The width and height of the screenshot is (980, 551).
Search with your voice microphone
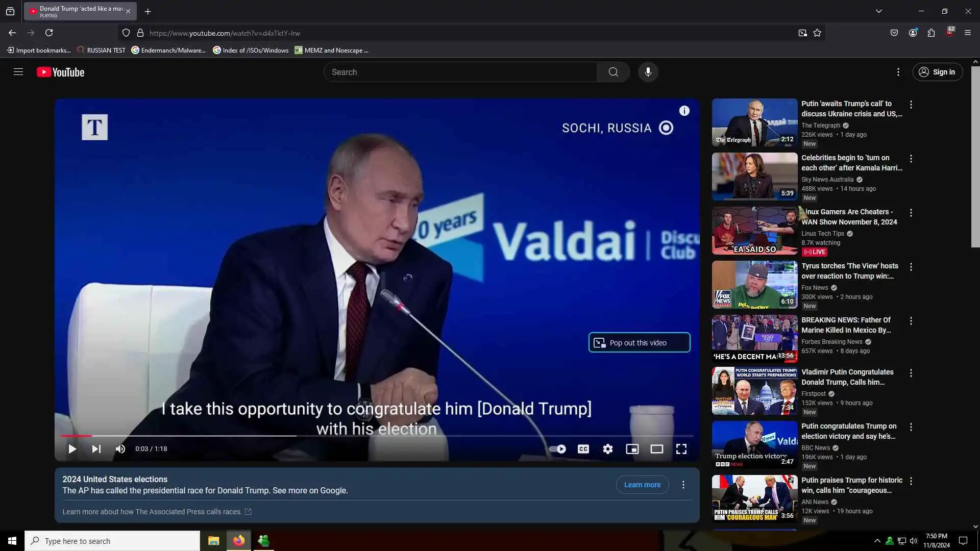tap(648, 72)
